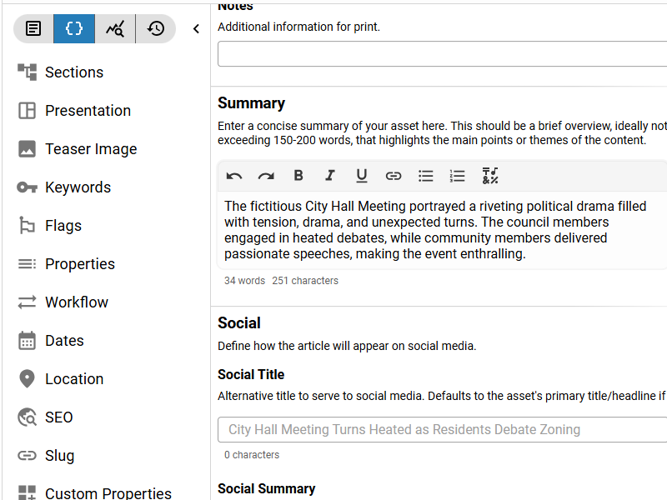Collapse the left sidebar with chevron arrow
Screen dimensions: 667x500
tap(196, 29)
